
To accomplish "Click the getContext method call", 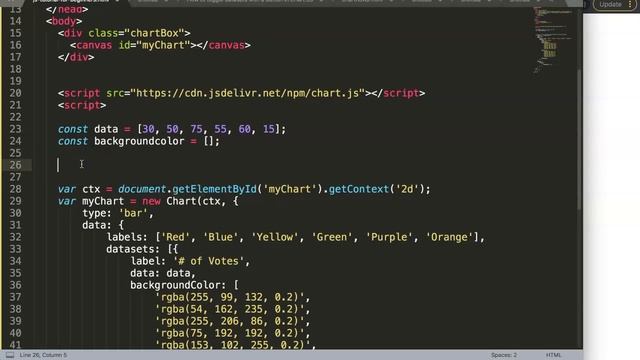I will (x=359, y=189).
